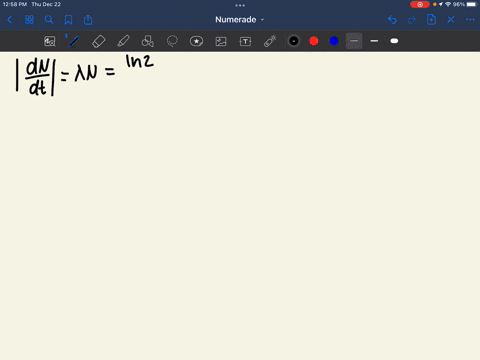Close editing mode with the X icon
Screen dimensions: 480x360
451,20
